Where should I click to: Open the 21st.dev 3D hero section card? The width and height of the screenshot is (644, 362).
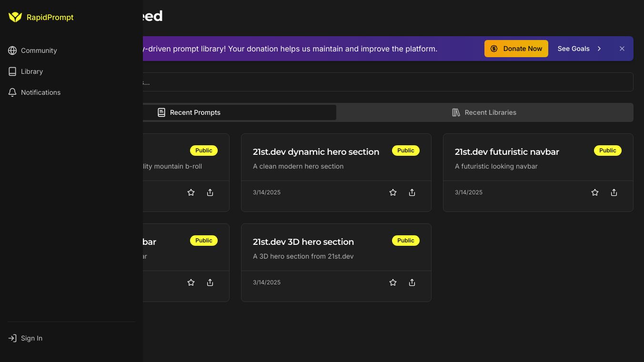303,242
